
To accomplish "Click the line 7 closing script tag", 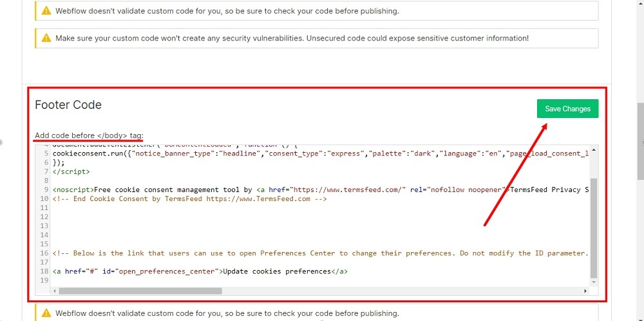I will (x=71, y=172).
